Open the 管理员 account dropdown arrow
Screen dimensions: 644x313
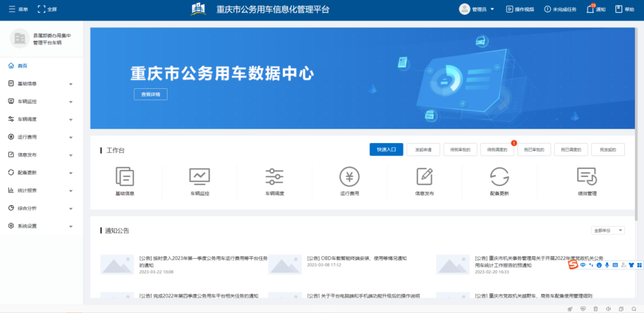click(492, 10)
